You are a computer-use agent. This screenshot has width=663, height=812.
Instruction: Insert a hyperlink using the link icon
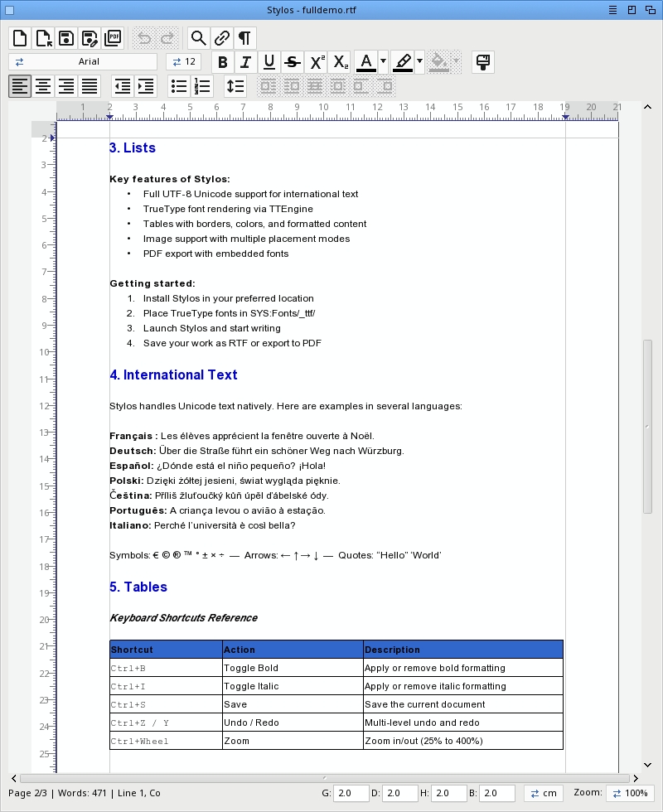click(221, 38)
